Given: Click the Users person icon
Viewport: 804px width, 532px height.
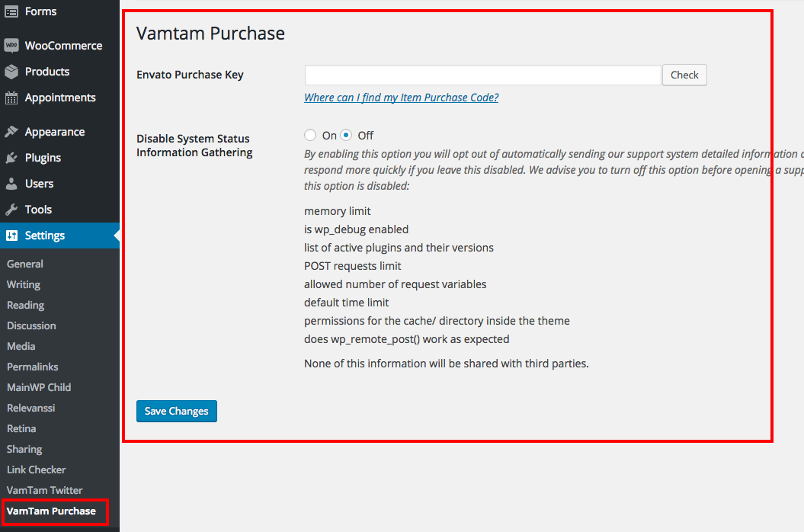Looking at the screenshot, I should (11, 184).
